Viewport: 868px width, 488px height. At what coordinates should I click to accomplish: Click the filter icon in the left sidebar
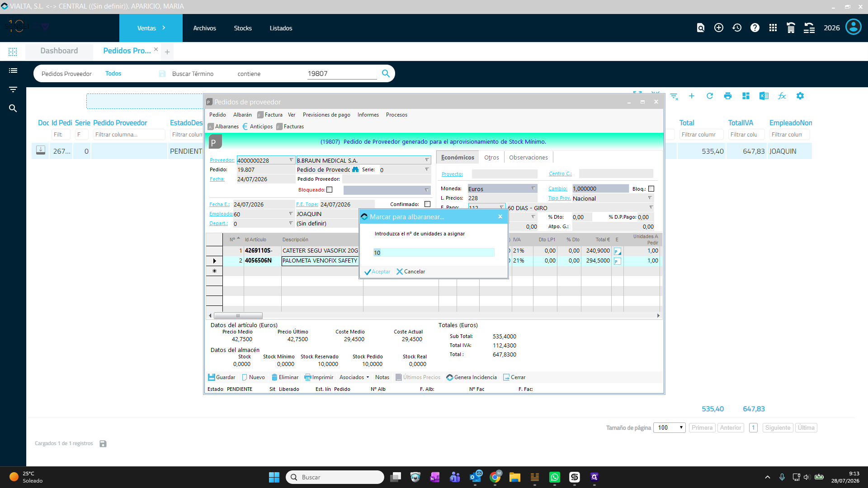(13, 89)
